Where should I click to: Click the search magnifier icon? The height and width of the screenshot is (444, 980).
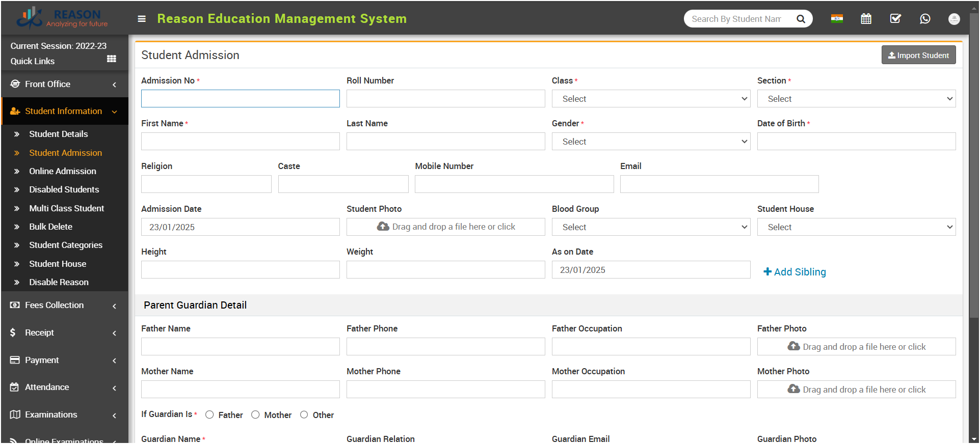tap(801, 19)
